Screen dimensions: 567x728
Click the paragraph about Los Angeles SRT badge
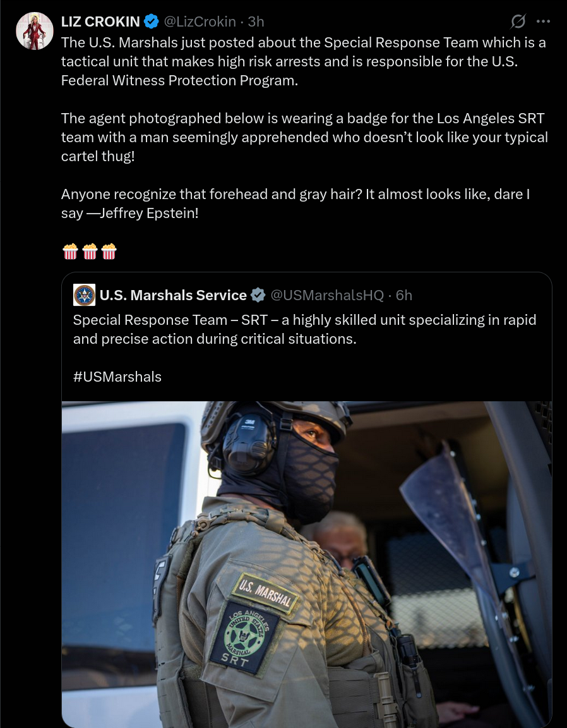pos(304,137)
